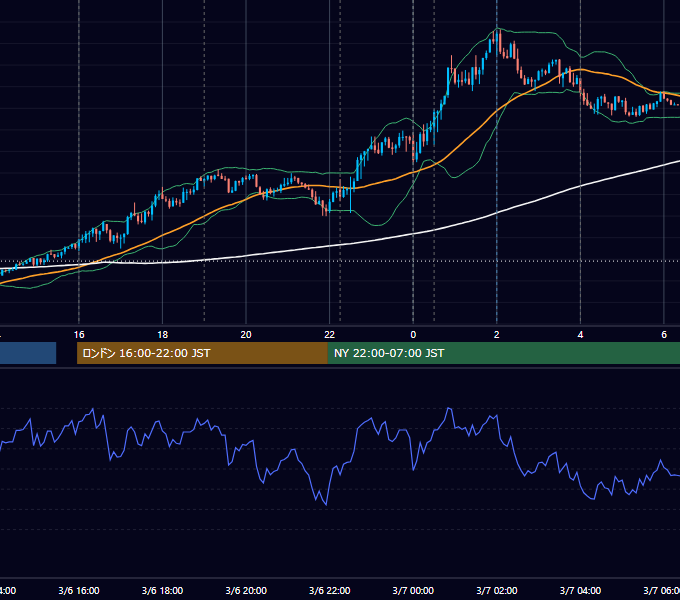Click the 3/7 04:00 label on the bottom axis
680x600 pixels.
[x=580, y=590]
